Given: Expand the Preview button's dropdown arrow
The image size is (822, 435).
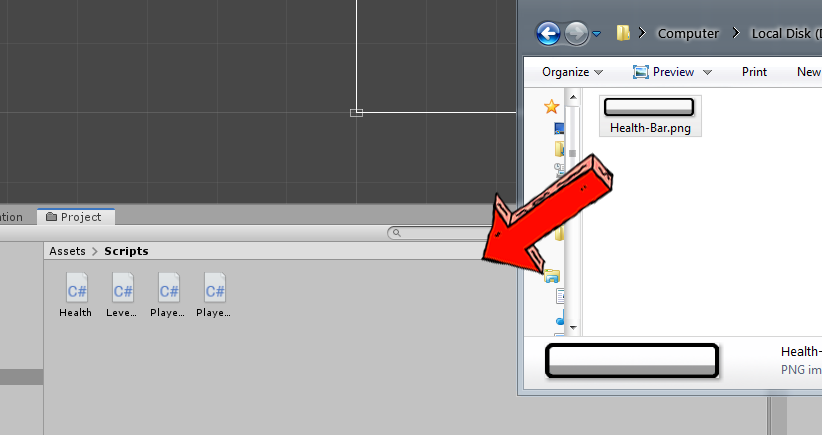Looking at the screenshot, I should tap(707, 72).
